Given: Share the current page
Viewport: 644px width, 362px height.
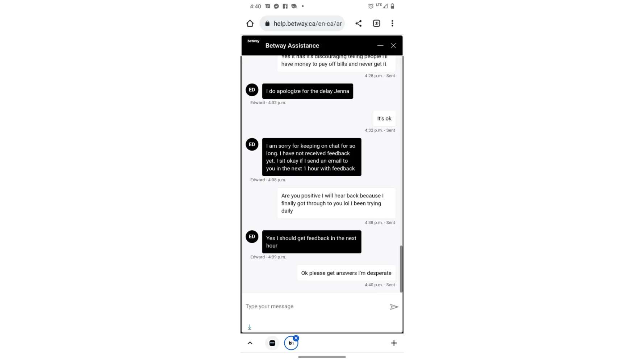Looking at the screenshot, I should pyautogui.click(x=358, y=24).
